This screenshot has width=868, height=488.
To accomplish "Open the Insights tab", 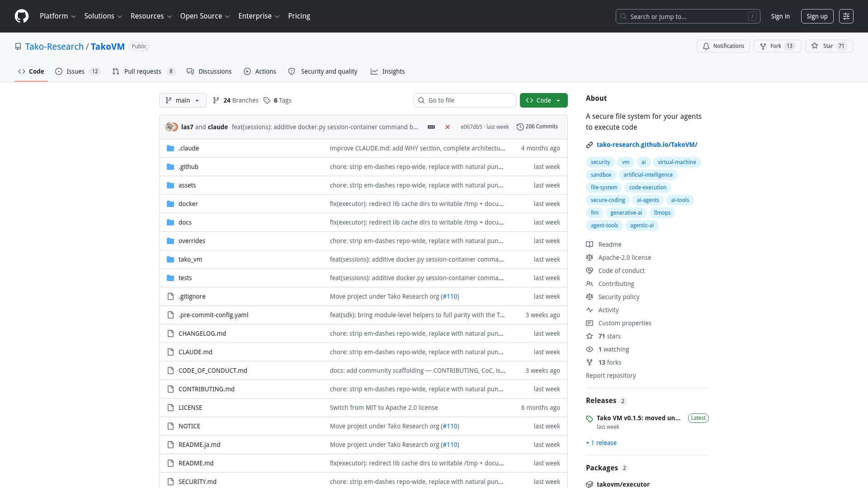I will (x=388, y=71).
